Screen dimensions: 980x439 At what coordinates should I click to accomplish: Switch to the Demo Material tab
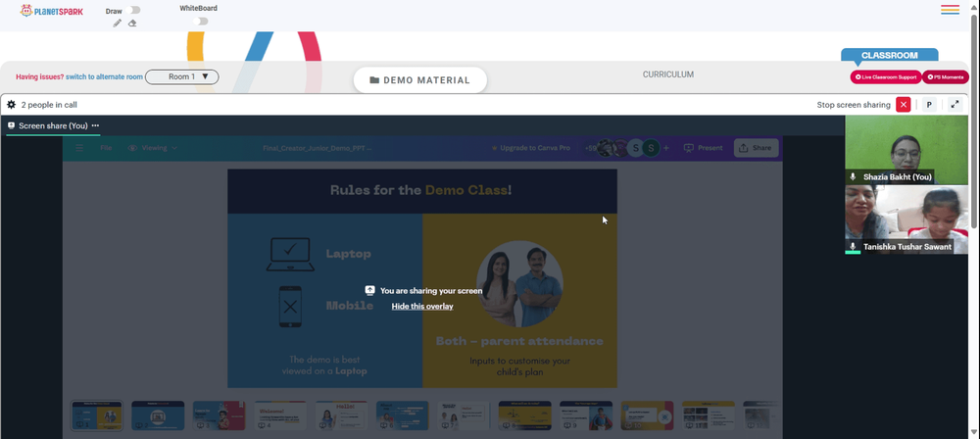coord(420,80)
